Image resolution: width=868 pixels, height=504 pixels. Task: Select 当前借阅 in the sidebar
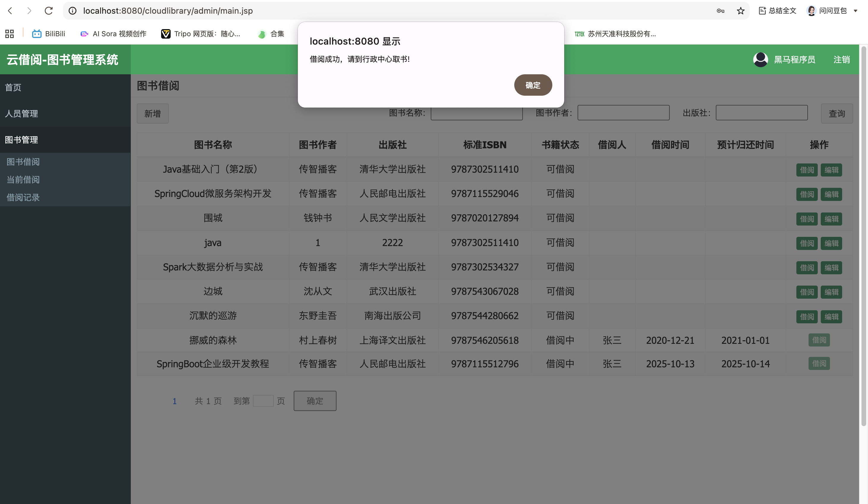(23, 180)
